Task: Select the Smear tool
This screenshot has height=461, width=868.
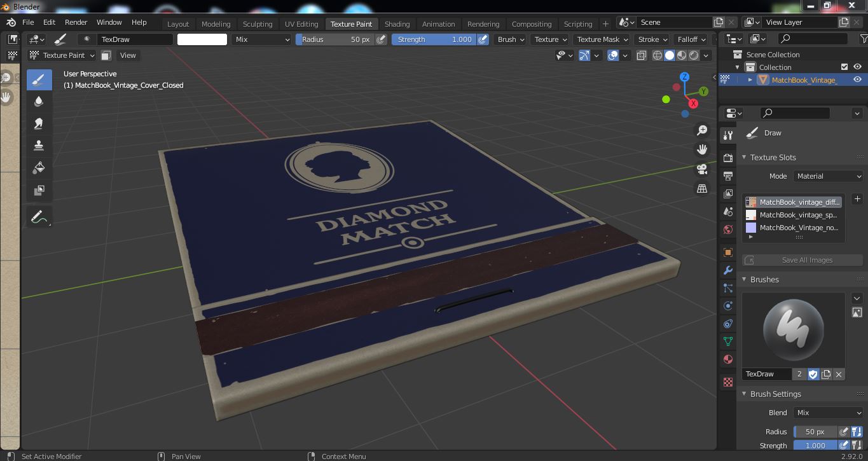Action: point(39,124)
